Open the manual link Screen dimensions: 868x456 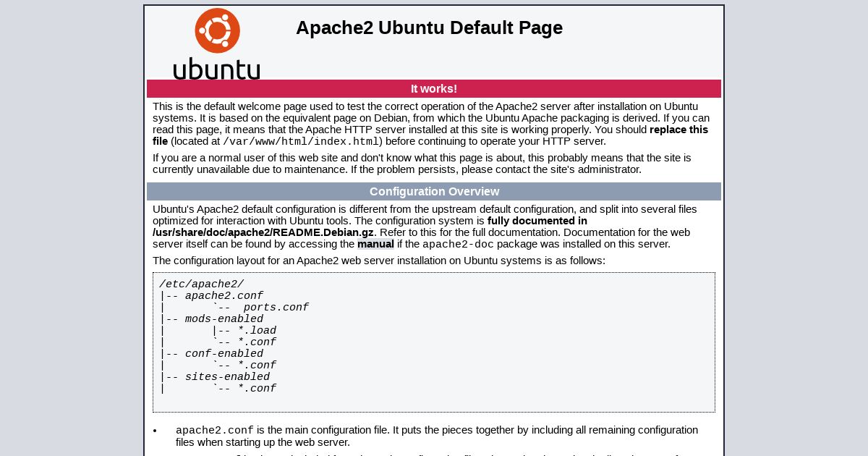pos(375,244)
